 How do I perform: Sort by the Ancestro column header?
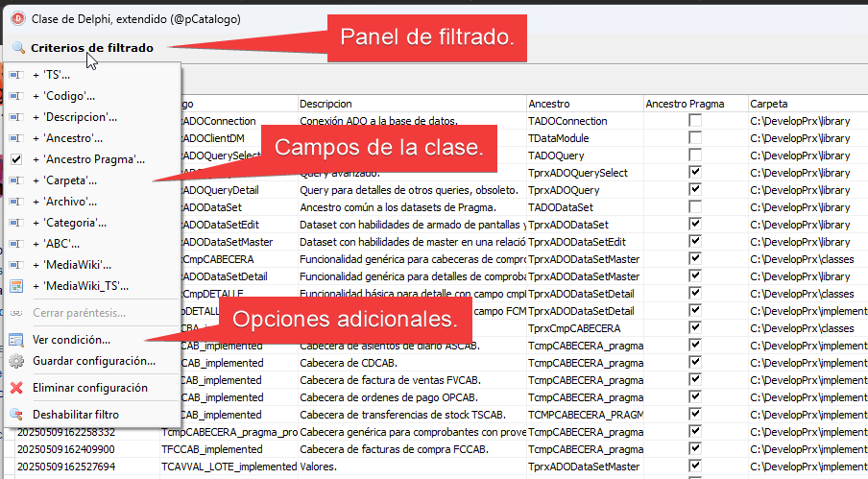585,104
